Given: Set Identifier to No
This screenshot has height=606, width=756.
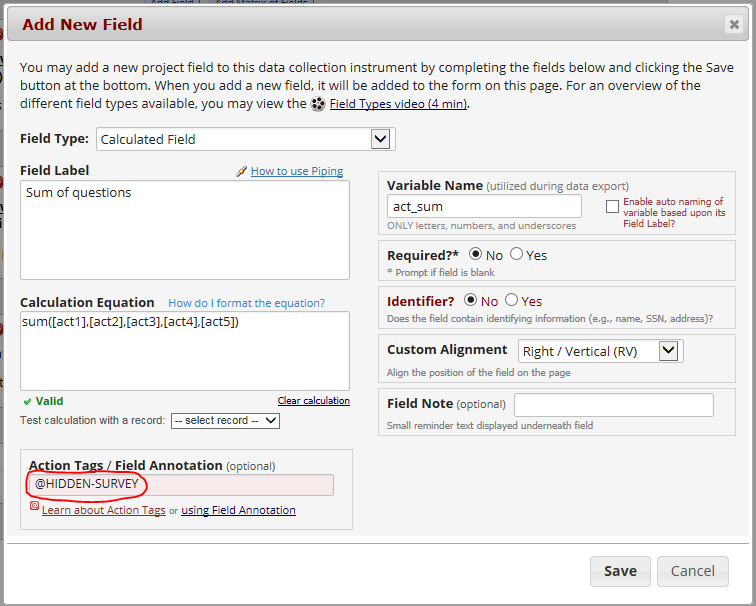Looking at the screenshot, I should point(470,300).
